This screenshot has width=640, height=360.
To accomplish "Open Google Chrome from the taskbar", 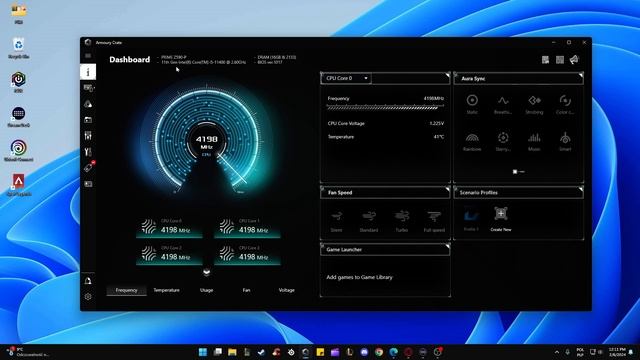I will [379, 352].
